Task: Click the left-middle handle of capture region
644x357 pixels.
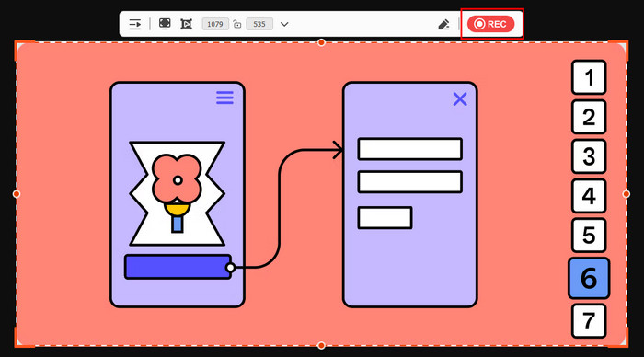Action: tap(17, 194)
